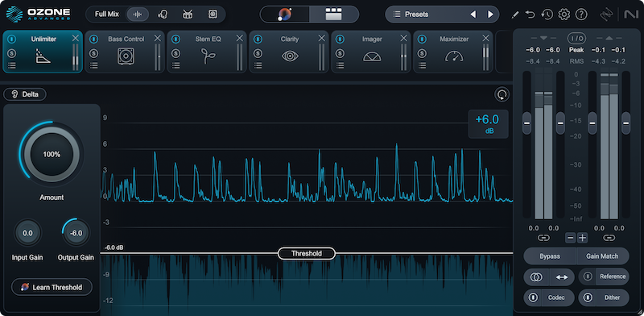Image resolution: width=644 pixels, height=316 pixels.
Task: Link the input gain faders
Action: pyautogui.click(x=543, y=238)
